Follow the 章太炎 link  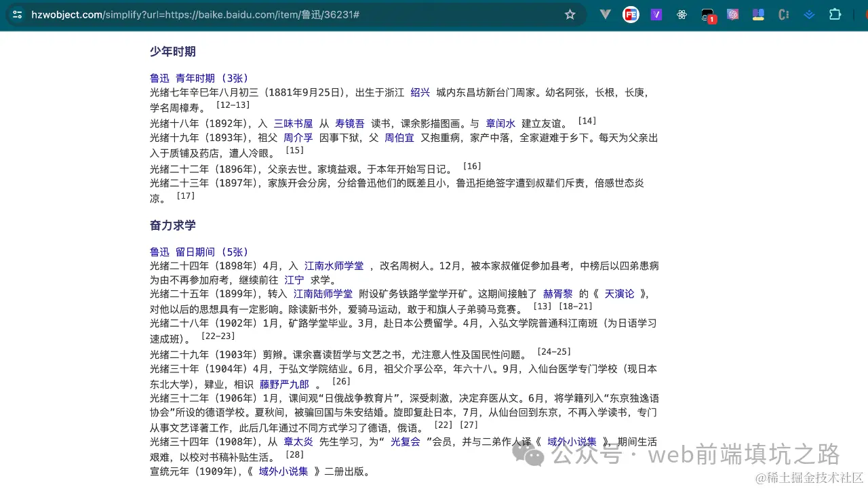point(298,442)
